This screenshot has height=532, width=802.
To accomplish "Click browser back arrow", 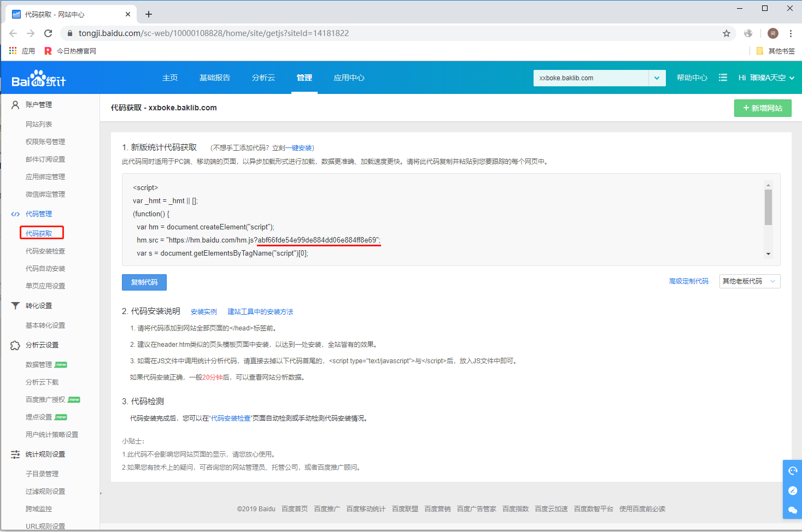I will [13, 33].
